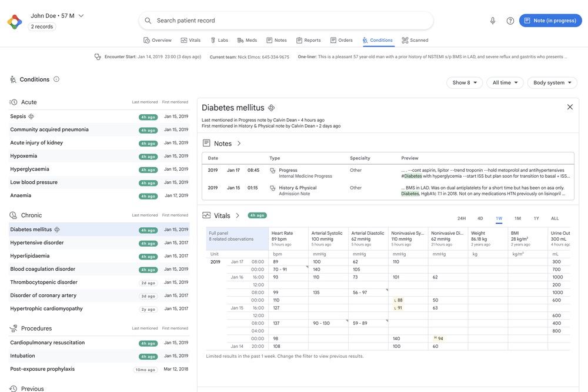Open the help question mark icon
The image size is (588, 392).
(x=510, y=21)
